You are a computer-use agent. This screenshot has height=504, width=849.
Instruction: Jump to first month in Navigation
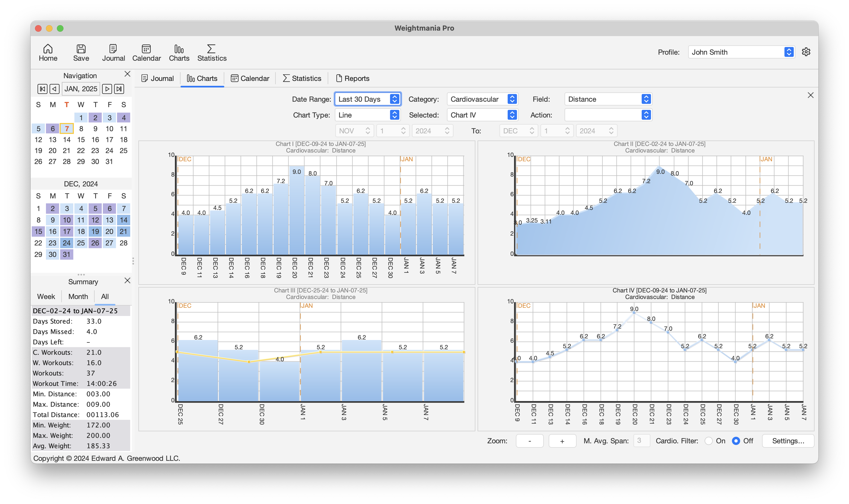click(x=42, y=89)
